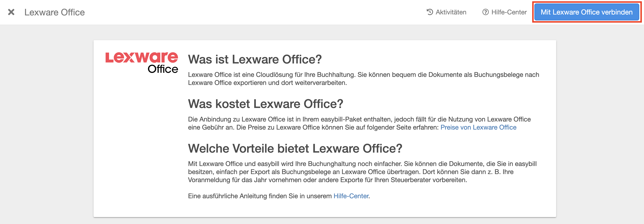Screen dimensions: 644x224
Task: Open Hilfe-Center in the top bar
Action: (509, 12)
